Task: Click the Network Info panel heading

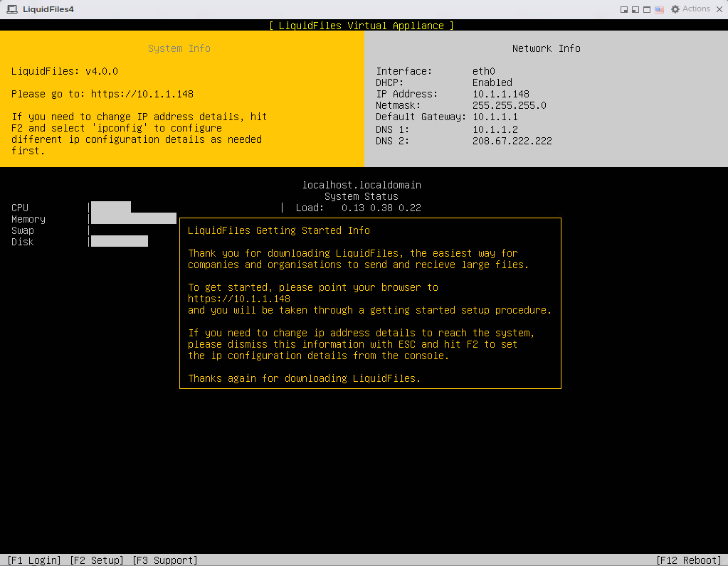Action: [546, 48]
